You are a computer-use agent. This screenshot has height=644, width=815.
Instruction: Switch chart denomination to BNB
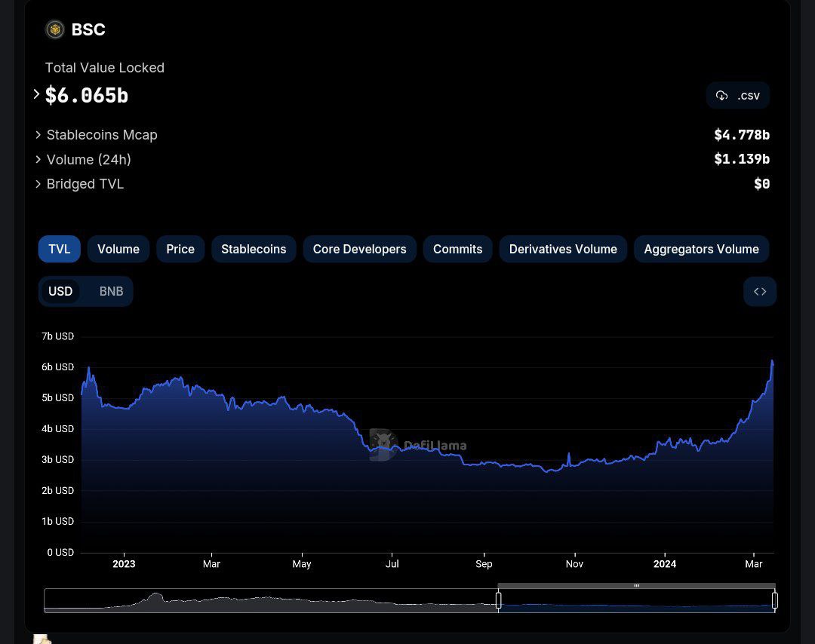coord(111,291)
